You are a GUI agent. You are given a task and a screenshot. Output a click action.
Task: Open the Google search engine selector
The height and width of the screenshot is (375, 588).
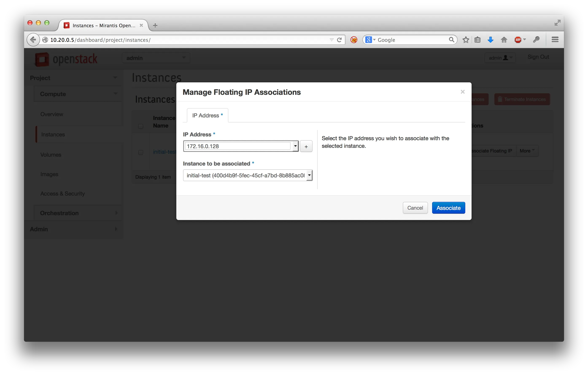point(370,40)
